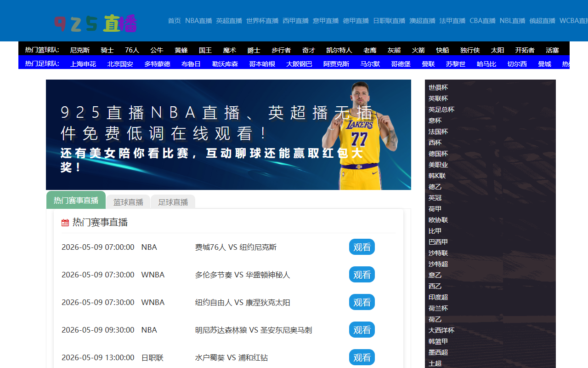Open 公牛 team link
The image size is (588, 368).
(x=157, y=50)
